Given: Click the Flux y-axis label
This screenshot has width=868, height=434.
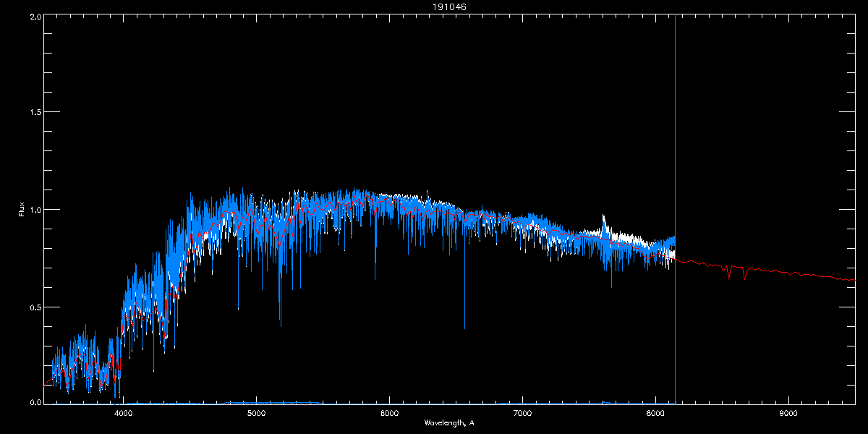Looking at the screenshot, I should [21, 209].
